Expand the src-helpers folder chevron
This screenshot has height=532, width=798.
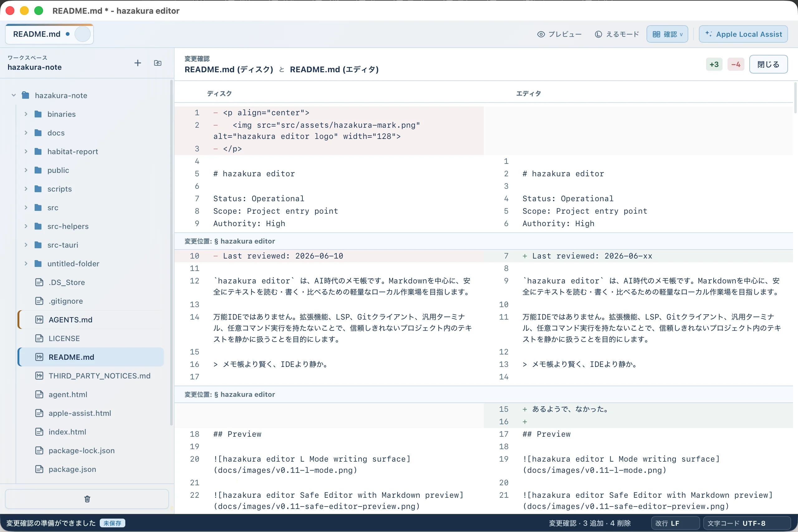[26, 226]
